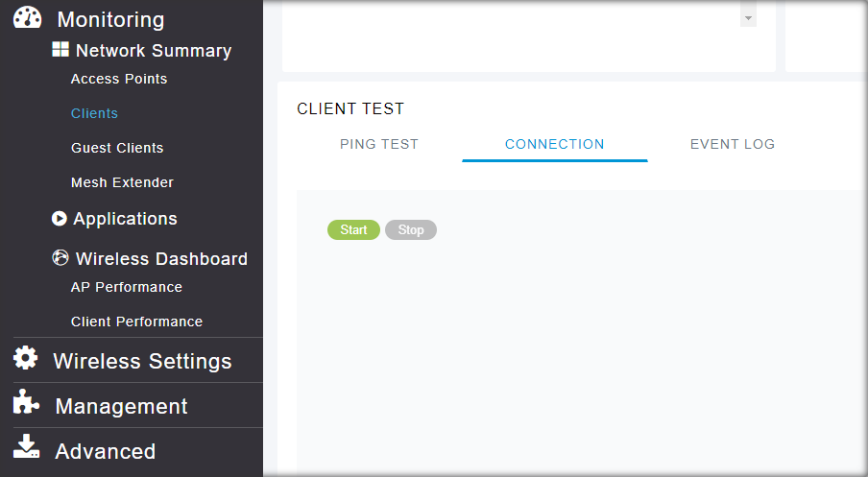The height and width of the screenshot is (477, 868).
Task: Open Guest Clients in sidebar
Action: (x=117, y=148)
